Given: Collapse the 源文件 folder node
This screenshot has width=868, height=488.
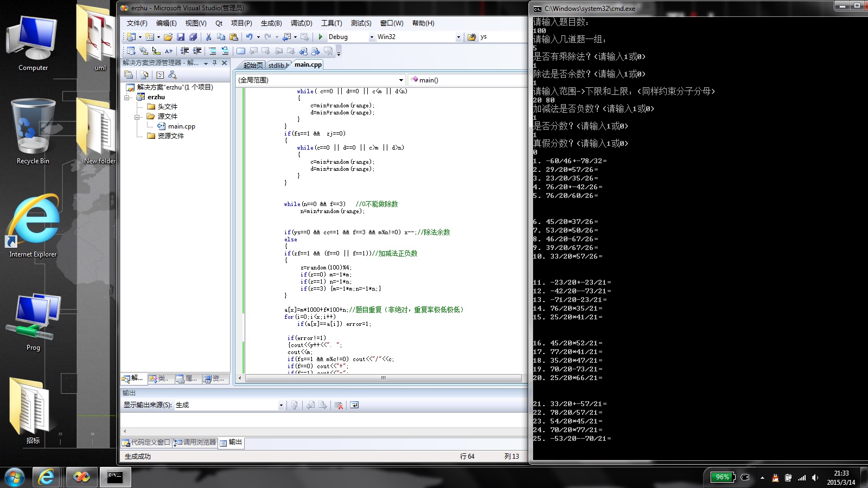Looking at the screenshot, I should pyautogui.click(x=137, y=117).
